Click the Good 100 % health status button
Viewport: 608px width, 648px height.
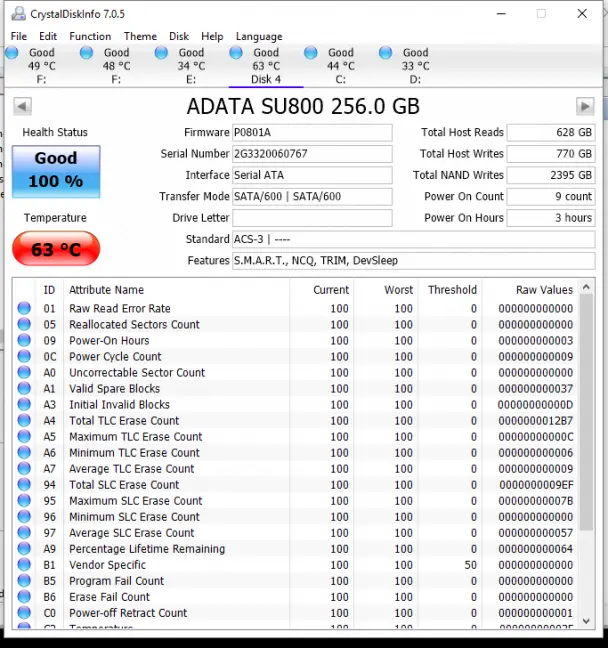(56, 172)
